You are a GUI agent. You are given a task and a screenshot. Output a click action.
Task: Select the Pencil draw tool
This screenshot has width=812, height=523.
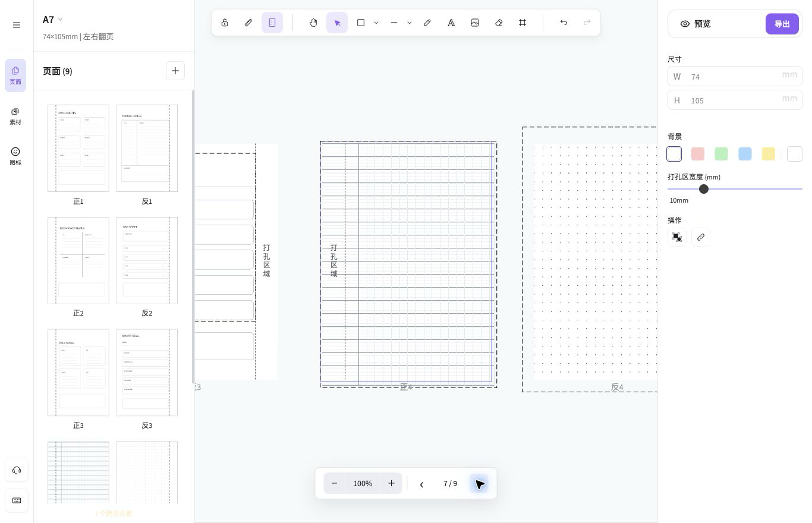(427, 23)
